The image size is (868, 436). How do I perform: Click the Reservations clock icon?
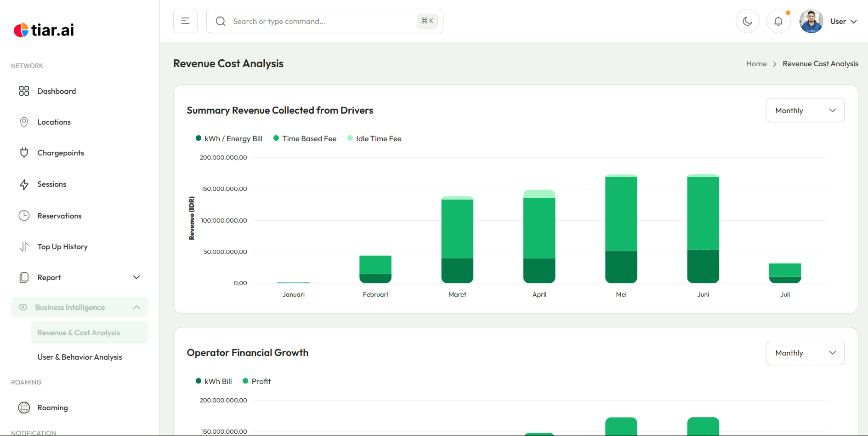(24, 216)
